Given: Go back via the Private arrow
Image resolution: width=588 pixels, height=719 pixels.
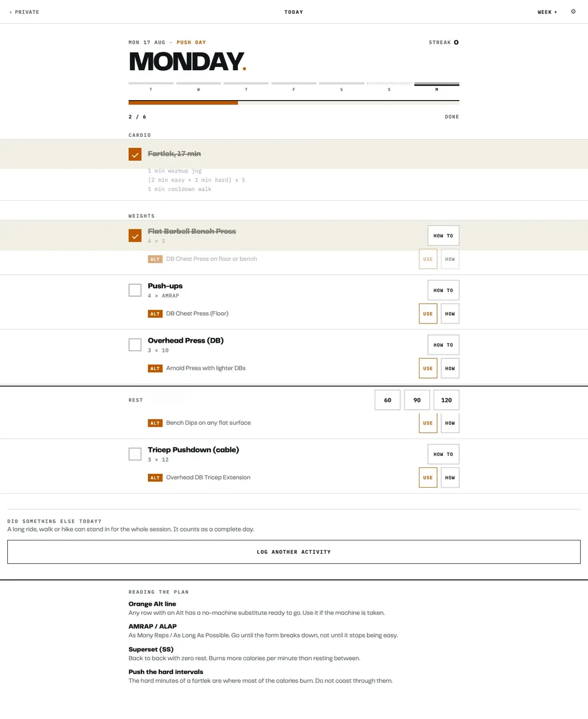Looking at the screenshot, I should [25, 12].
